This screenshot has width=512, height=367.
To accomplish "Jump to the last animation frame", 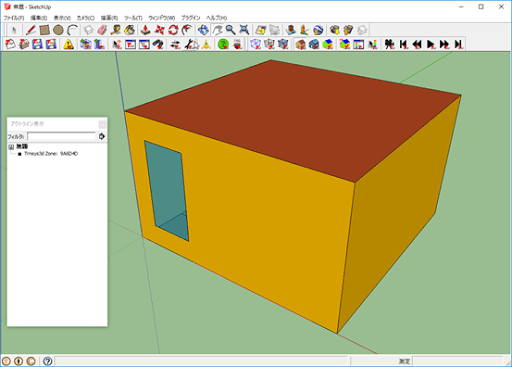I will coord(458,44).
